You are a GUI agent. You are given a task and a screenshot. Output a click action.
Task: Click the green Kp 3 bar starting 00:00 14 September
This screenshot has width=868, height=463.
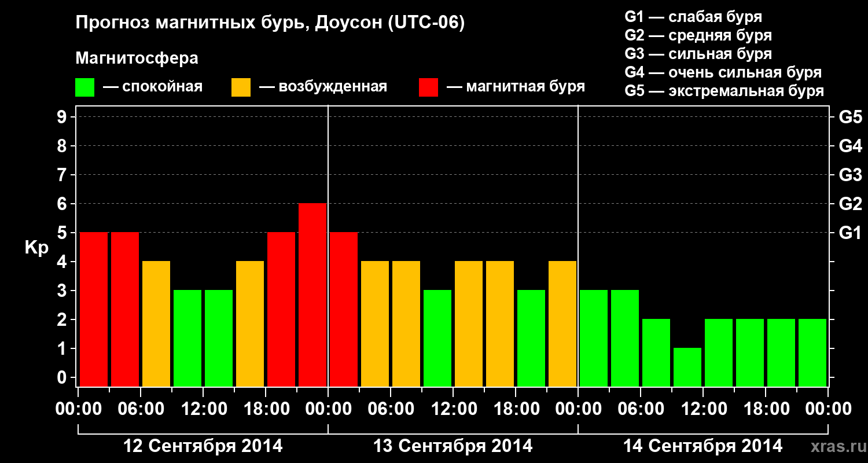pos(594,338)
